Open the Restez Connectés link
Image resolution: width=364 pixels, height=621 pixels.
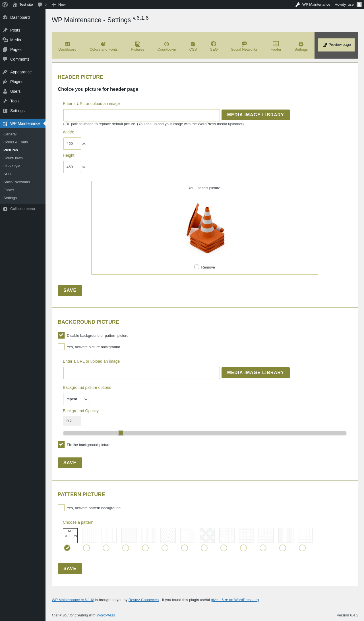pos(144,600)
